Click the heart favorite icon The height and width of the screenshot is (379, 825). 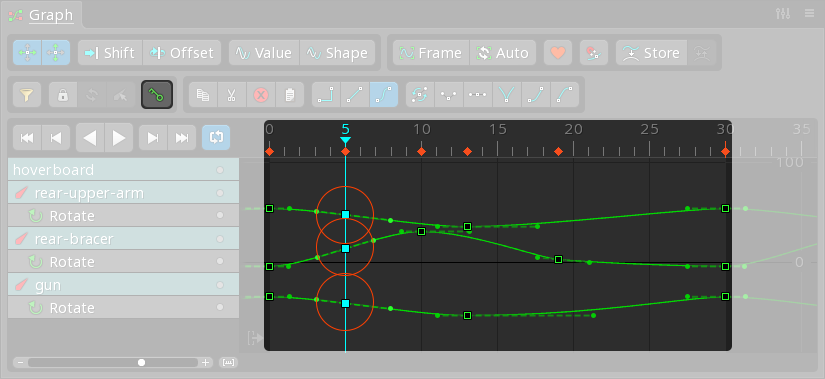tap(558, 53)
